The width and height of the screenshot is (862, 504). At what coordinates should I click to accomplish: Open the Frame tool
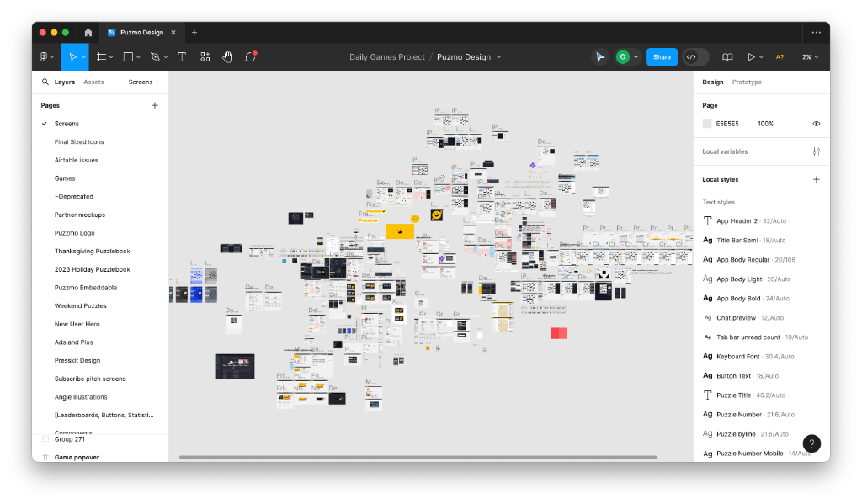pyautogui.click(x=103, y=57)
